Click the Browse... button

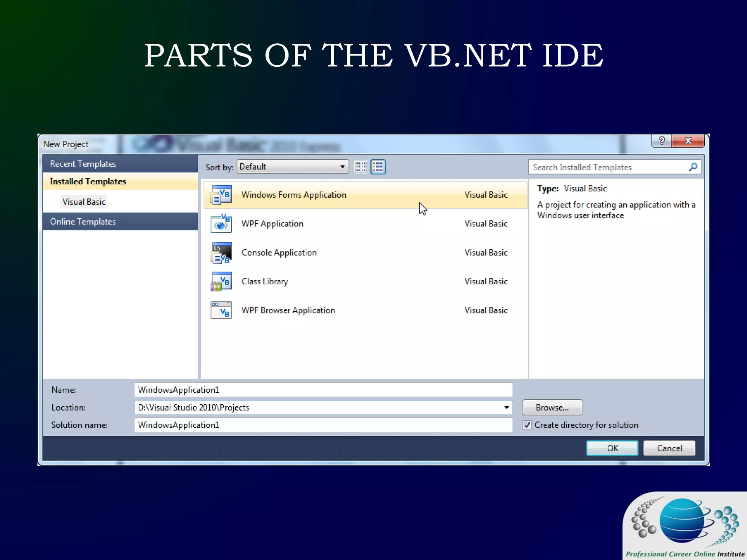552,407
